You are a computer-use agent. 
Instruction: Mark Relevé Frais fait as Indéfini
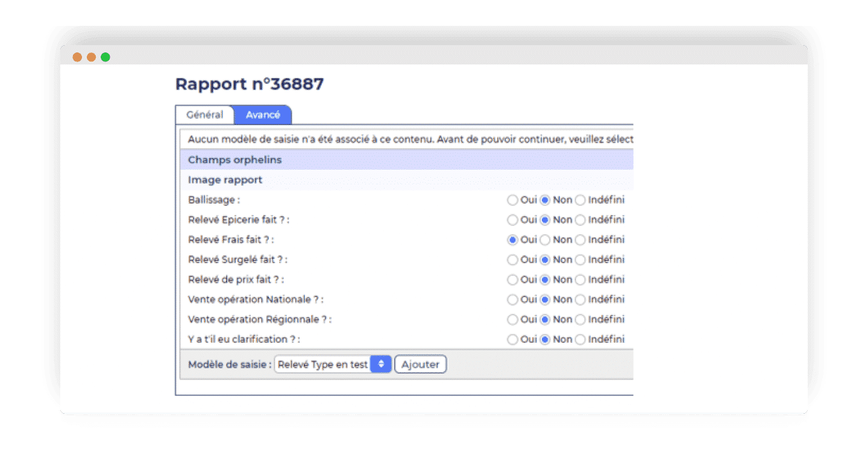point(580,240)
